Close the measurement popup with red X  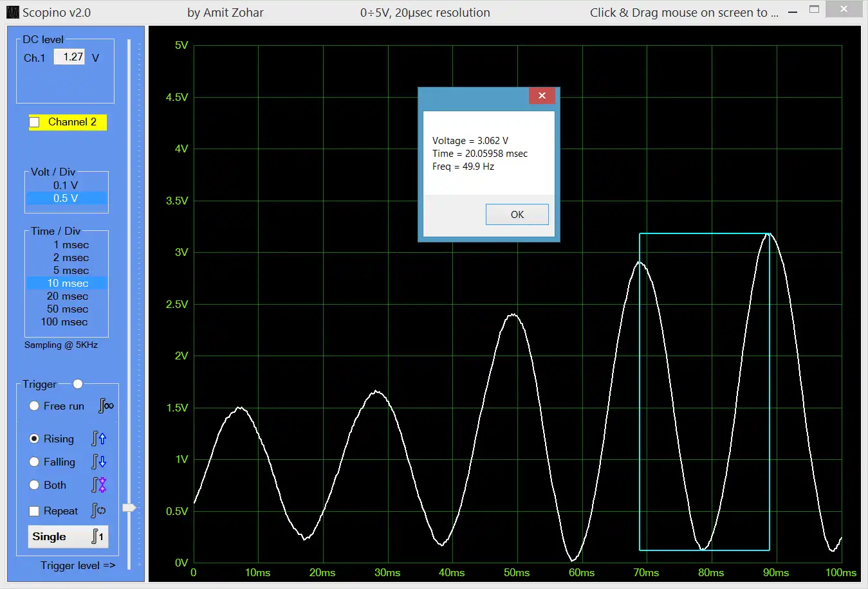[x=542, y=95]
